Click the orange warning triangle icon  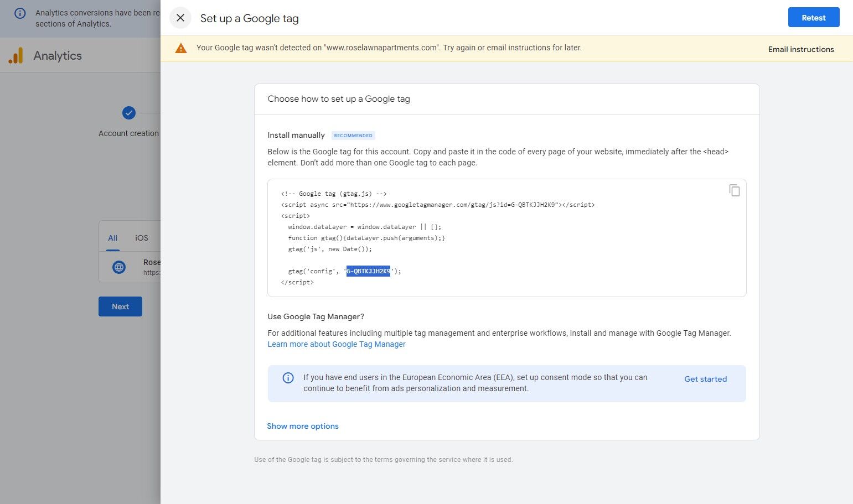click(181, 48)
